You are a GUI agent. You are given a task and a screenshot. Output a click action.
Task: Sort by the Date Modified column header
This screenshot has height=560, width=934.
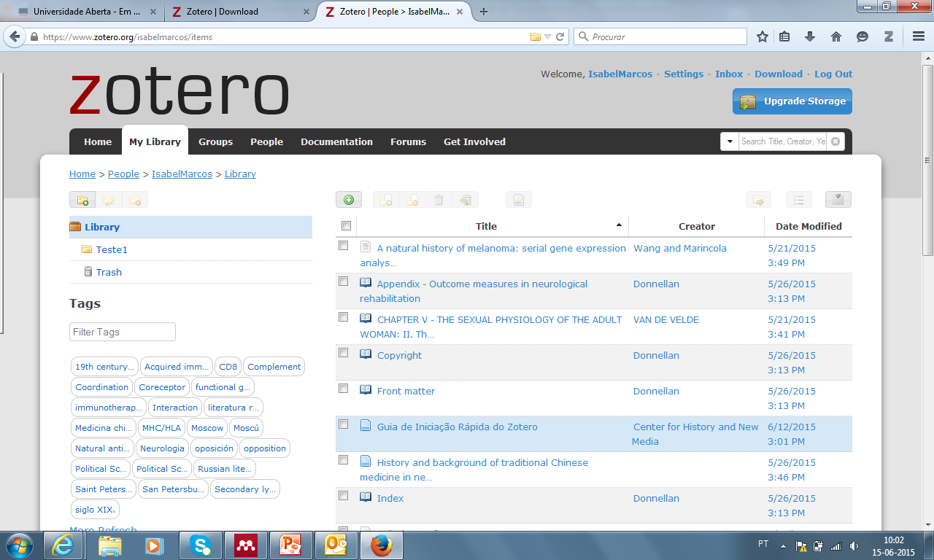click(x=808, y=226)
